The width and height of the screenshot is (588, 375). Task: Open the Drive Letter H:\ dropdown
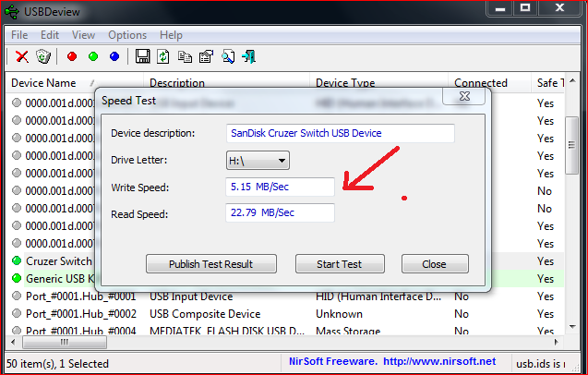coord(258,161)
